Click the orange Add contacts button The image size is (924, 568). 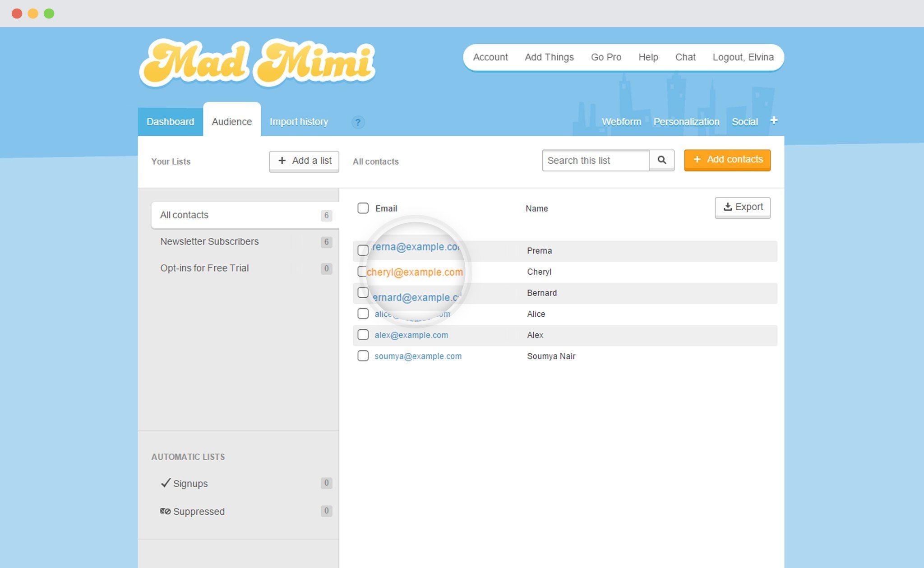[727, 160]
